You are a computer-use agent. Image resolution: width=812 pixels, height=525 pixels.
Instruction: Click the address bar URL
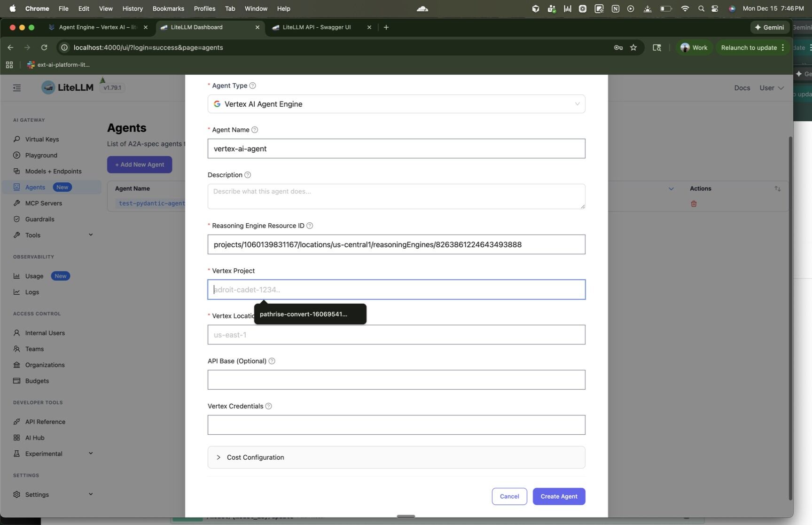point(148,47)
